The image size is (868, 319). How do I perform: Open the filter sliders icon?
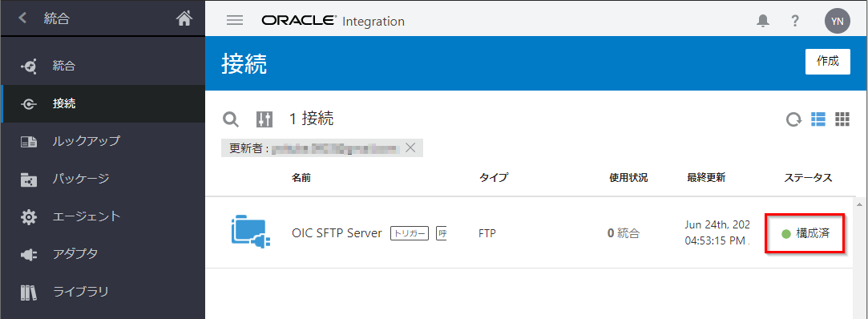pos(264,119)
